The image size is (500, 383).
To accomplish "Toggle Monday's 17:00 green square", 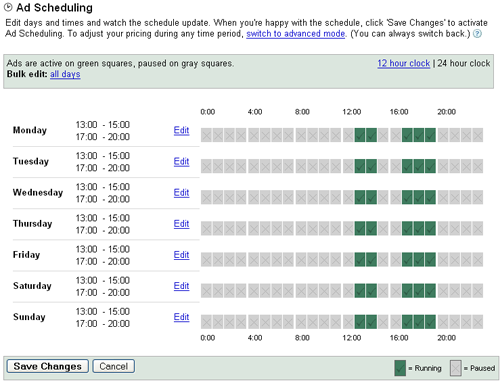I will coord(407,135).
